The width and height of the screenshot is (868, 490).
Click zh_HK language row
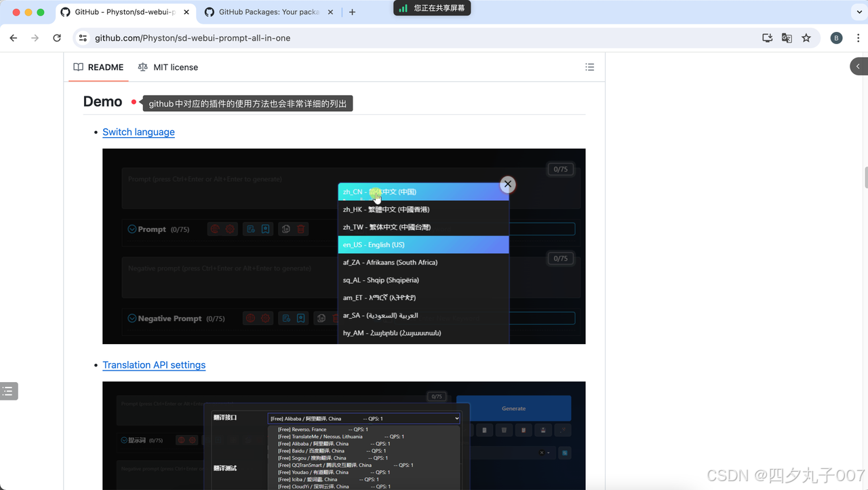pos(423,209)
